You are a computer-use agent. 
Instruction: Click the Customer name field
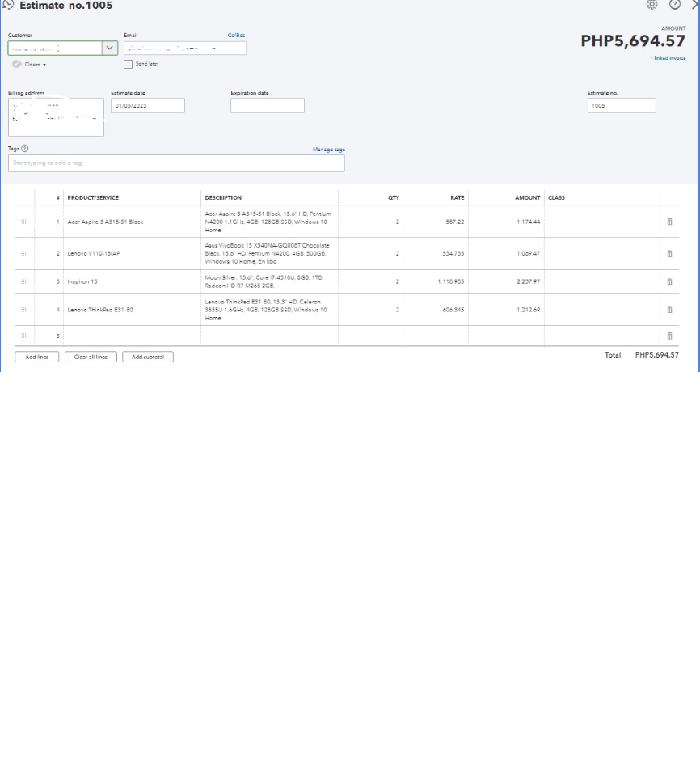tap(55, 48)
